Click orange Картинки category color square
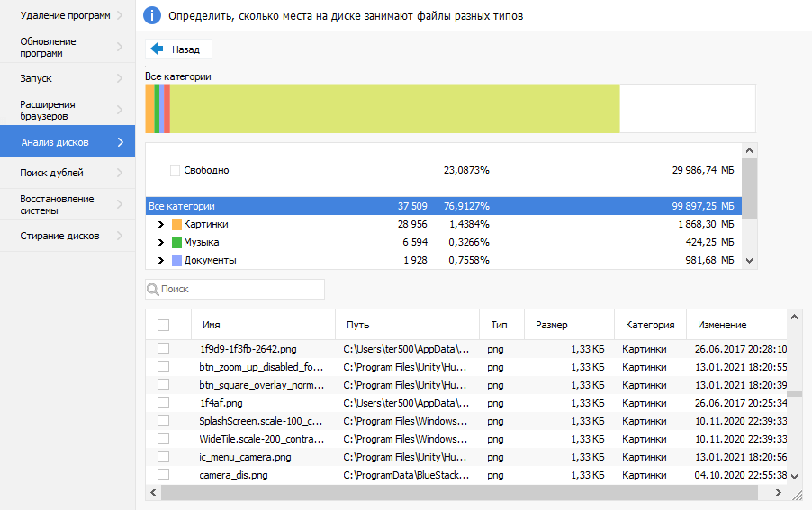 [176, 224]
